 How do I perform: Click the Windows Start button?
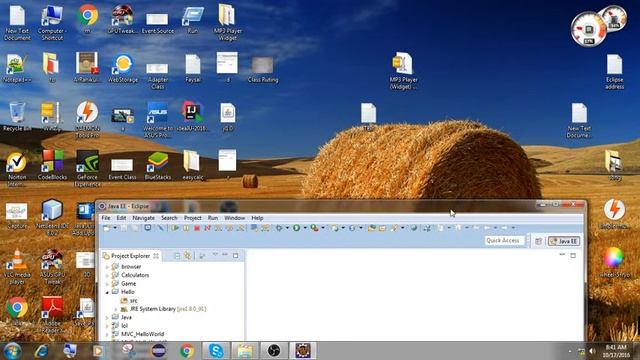point(12,351)
